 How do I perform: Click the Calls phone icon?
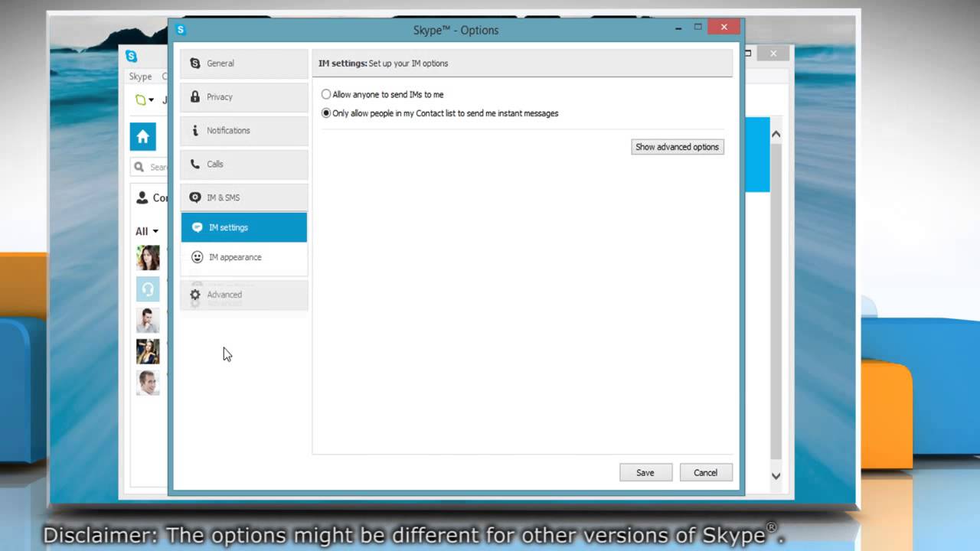click(x=195, y=164)
